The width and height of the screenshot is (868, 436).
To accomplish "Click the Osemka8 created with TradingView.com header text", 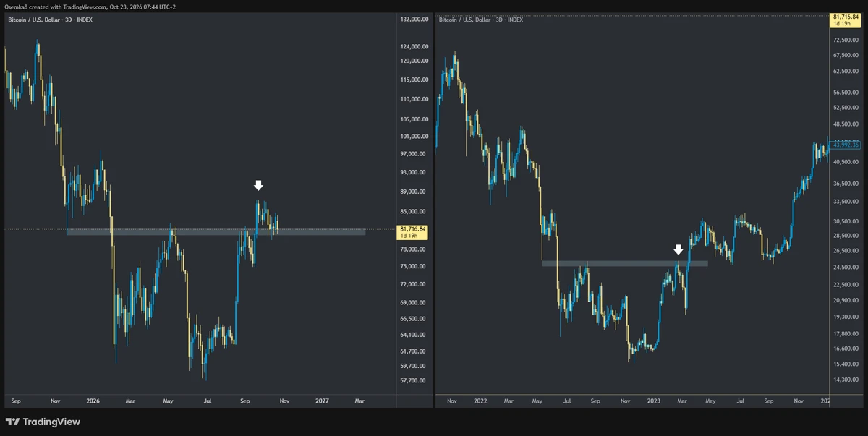I will click(90, 7).
